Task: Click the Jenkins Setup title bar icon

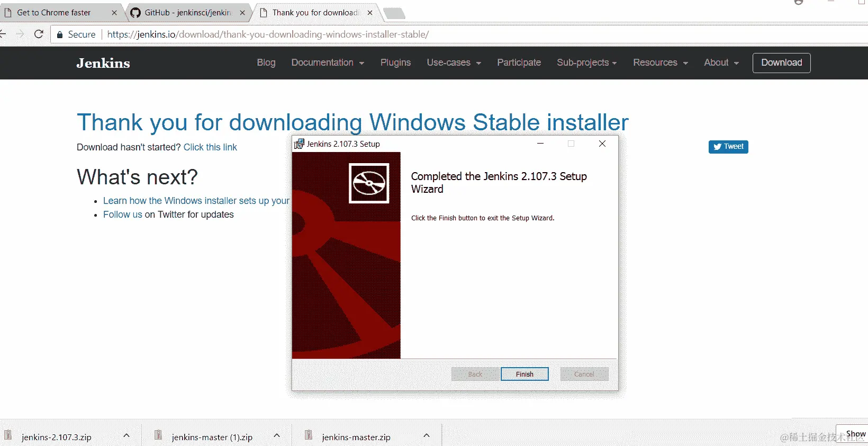Action: click(x=300, y=144)
